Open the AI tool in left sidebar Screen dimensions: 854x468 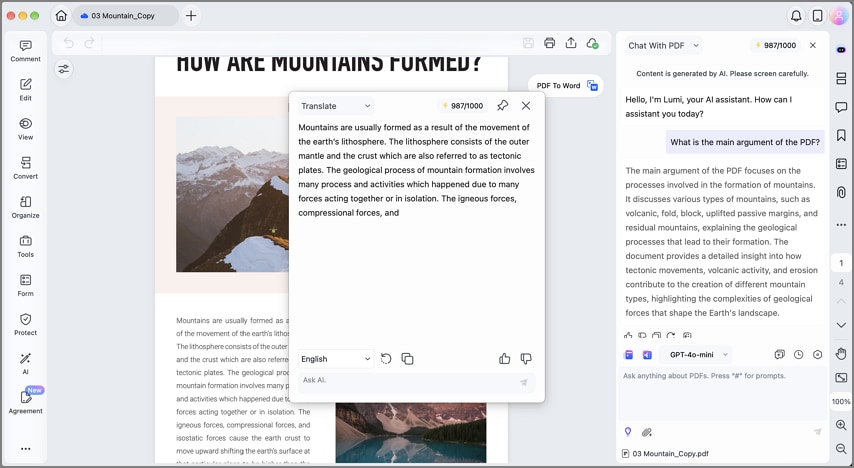pyautogui.click(x=26, y=364)
